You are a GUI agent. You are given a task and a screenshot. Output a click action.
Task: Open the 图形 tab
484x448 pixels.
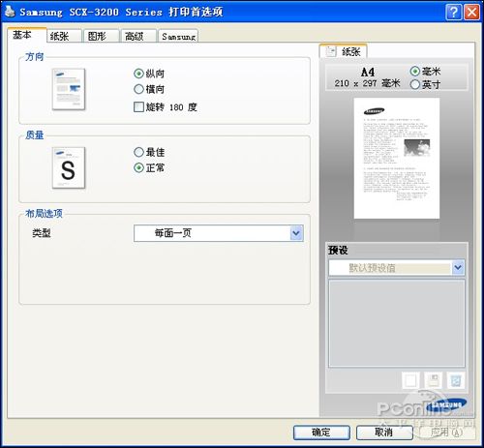101,36
